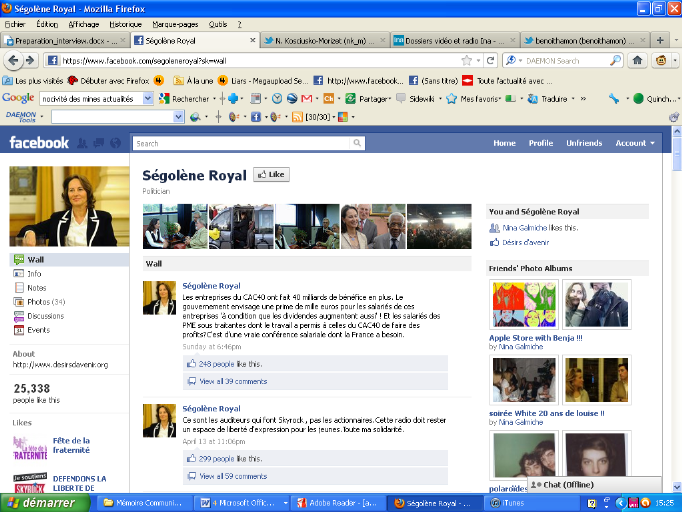This screenshot has width=682, height=512.
Task: Open new tab with plus button
Action: click(x=660, y=40)
